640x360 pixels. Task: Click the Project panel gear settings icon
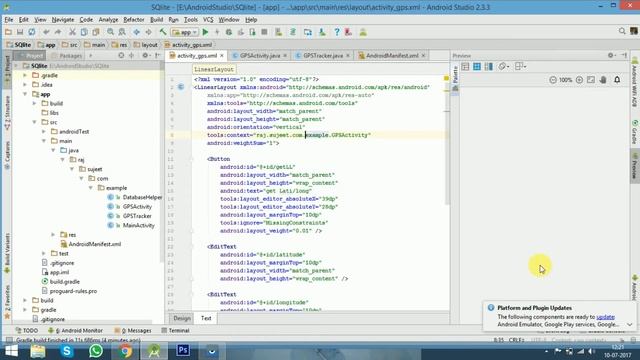coord(146,55)
